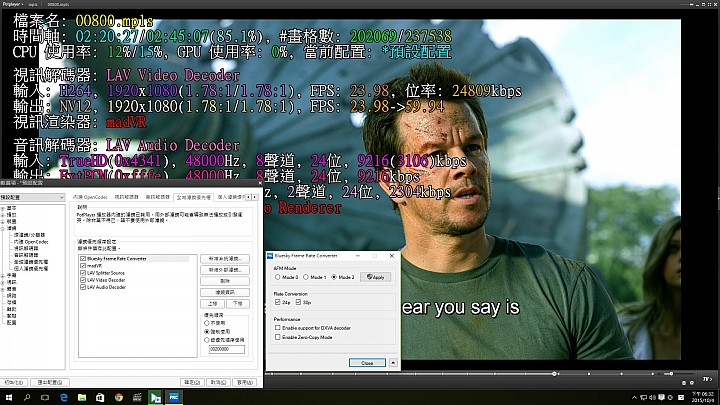720x405 pixels.
Task: Open taskbar search magnifier
Action: click(27, 398)
